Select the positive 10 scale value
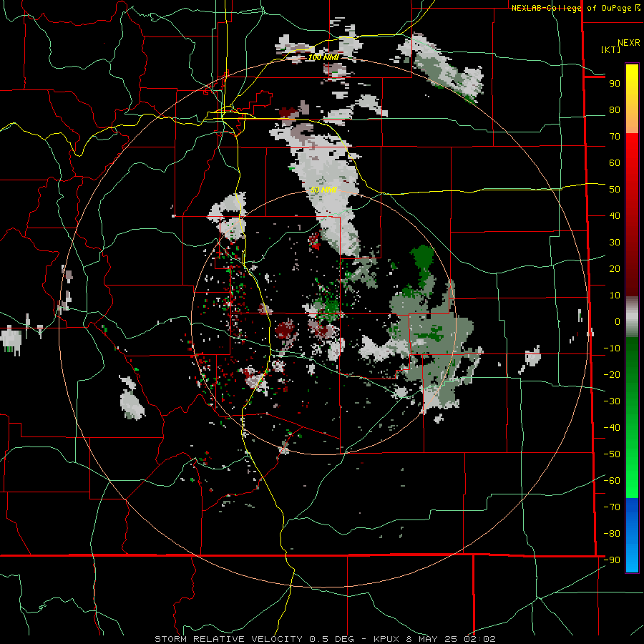This screenshot has width=644, height=644. point(615,296)
